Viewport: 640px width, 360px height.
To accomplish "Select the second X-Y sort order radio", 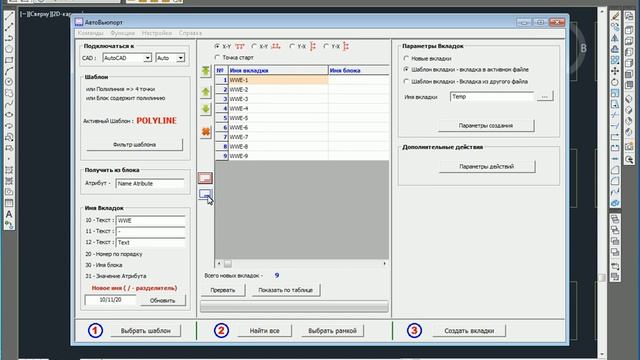I will pos(254,47).
